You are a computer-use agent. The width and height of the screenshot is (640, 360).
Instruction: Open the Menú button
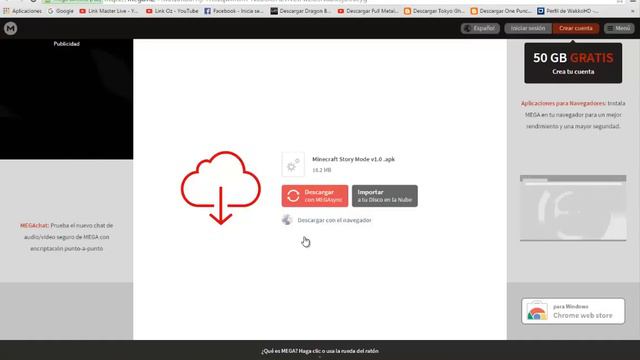[x=619, y=28]
